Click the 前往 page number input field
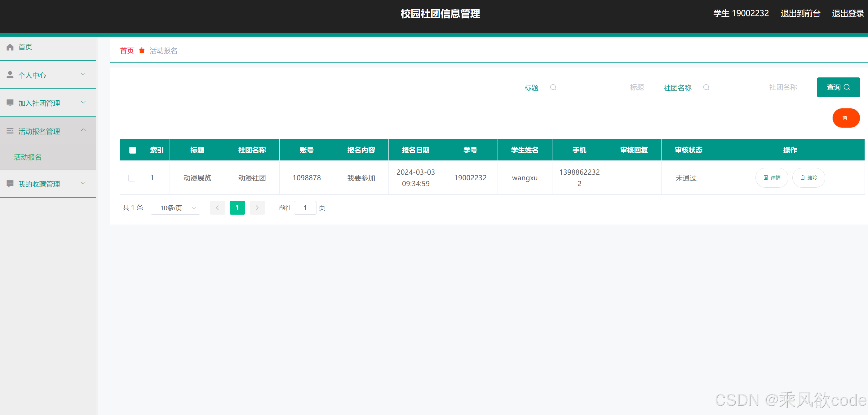The height and width of the screenshot is (415, 868). point(305,208)
